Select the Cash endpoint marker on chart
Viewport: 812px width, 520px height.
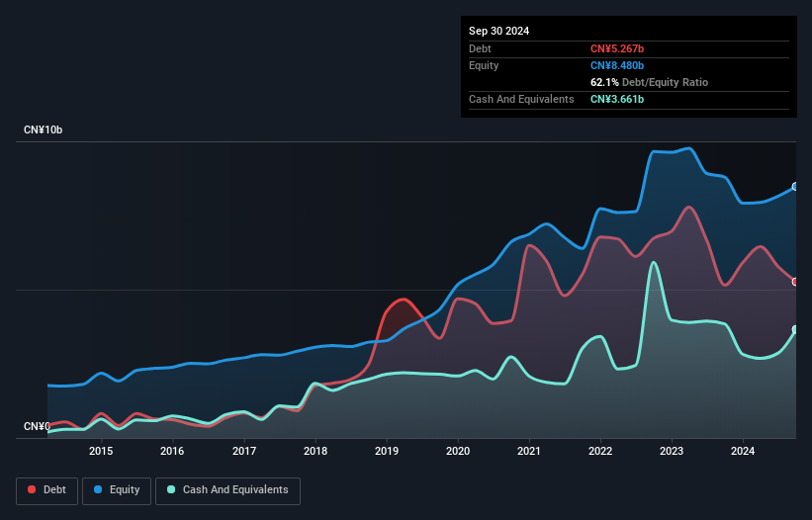(x=795, y=329)
